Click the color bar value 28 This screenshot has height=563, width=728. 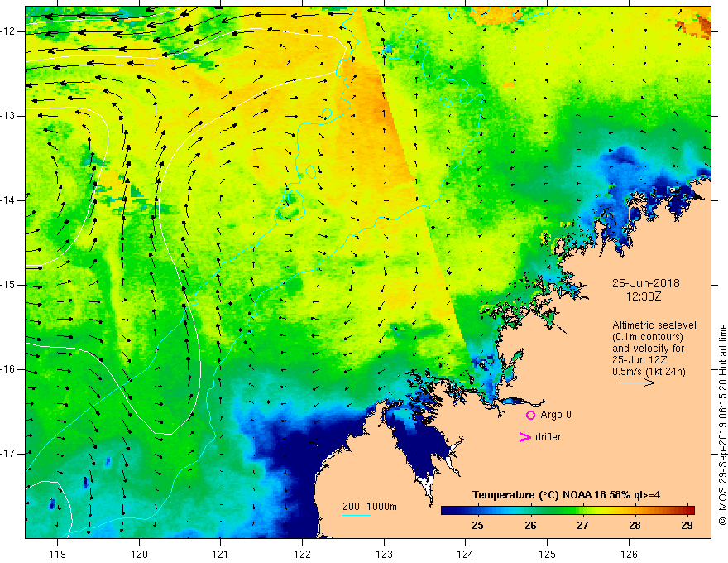tap(635, 526)
